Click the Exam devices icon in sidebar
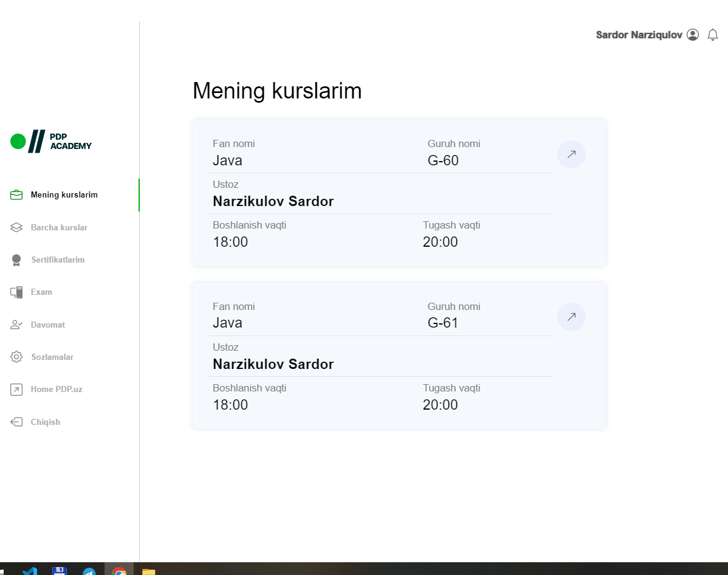Screen dimensions: 728x575 pyautogui.click(x=16, y=292)
